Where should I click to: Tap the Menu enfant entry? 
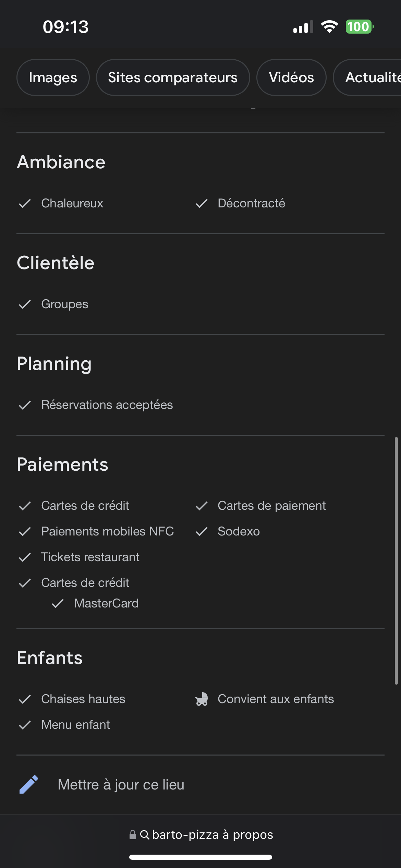point(75,725)
